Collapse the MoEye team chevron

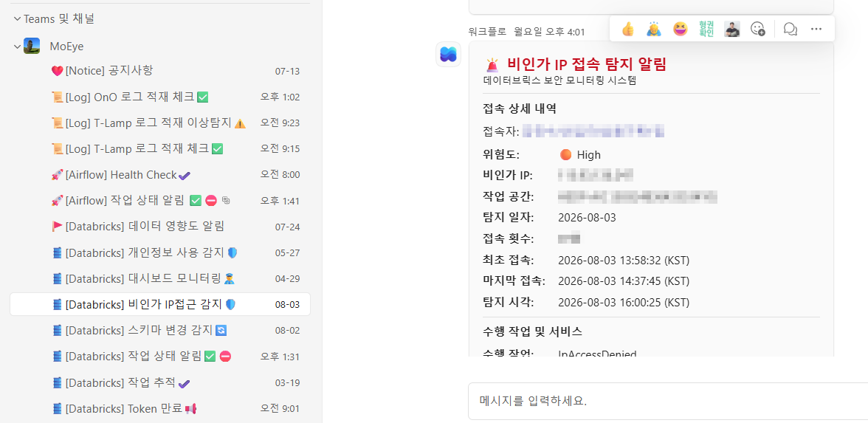16,47
